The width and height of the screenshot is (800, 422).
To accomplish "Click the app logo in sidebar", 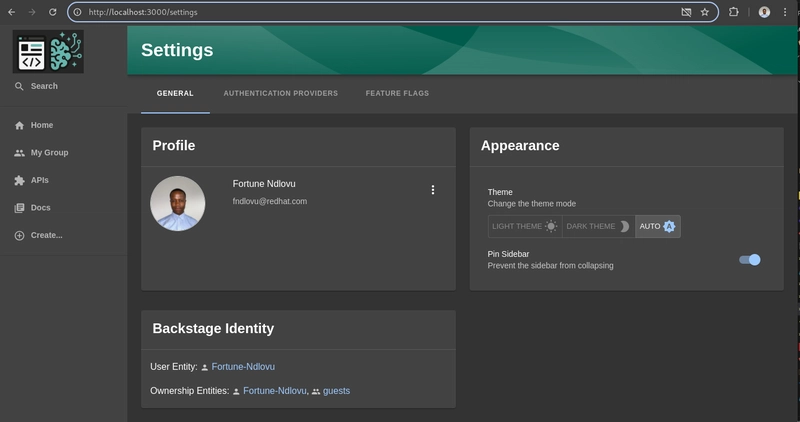I will click(x=48, y=51).
